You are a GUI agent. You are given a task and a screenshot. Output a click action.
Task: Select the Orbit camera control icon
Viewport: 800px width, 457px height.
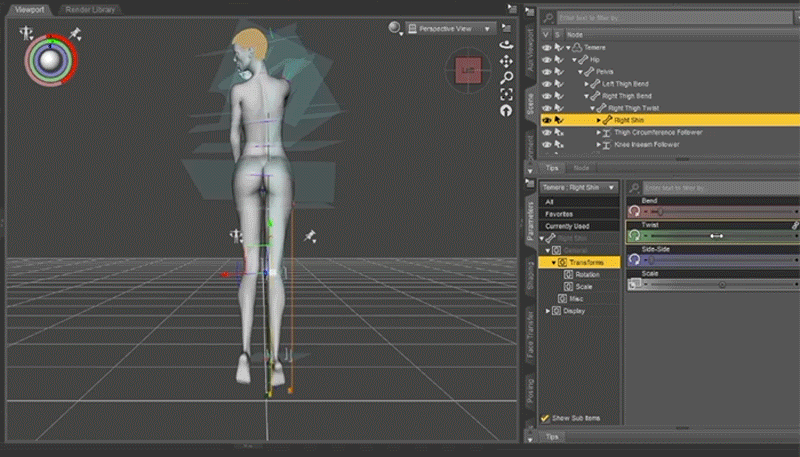click(x=506, y=45)
